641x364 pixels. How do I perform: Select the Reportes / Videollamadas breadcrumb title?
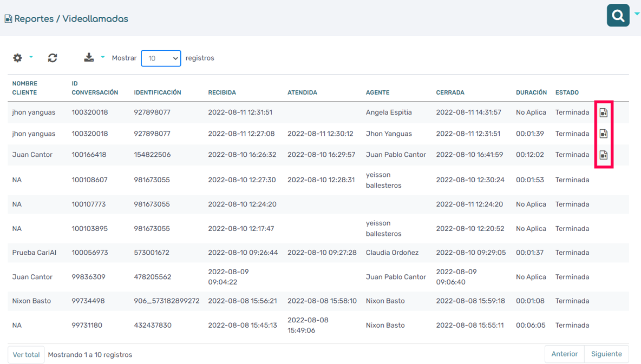pyautogui.click(x=71, y=19)
